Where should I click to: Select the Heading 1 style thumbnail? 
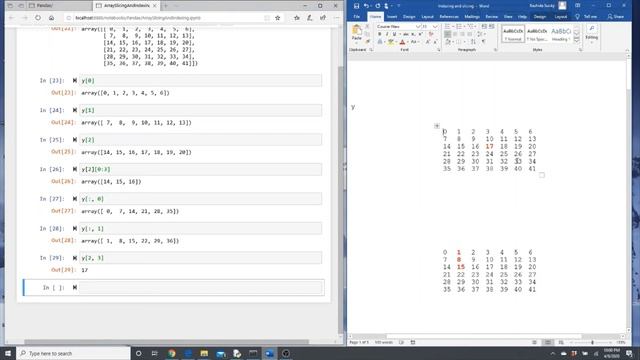[x=561, y=34]
